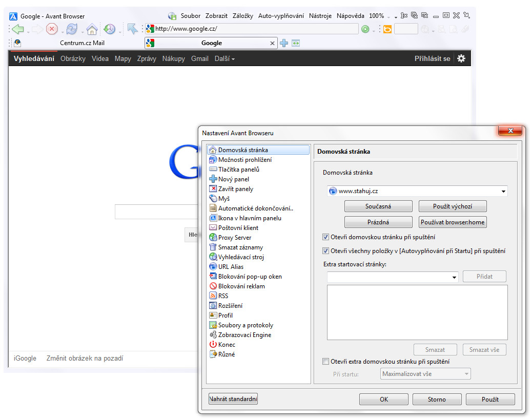The height and width of the screenshot is (420, 532).
Task: Open the Při startu Maximalizovat vše dropdown
Action: (x=425, y=374)
